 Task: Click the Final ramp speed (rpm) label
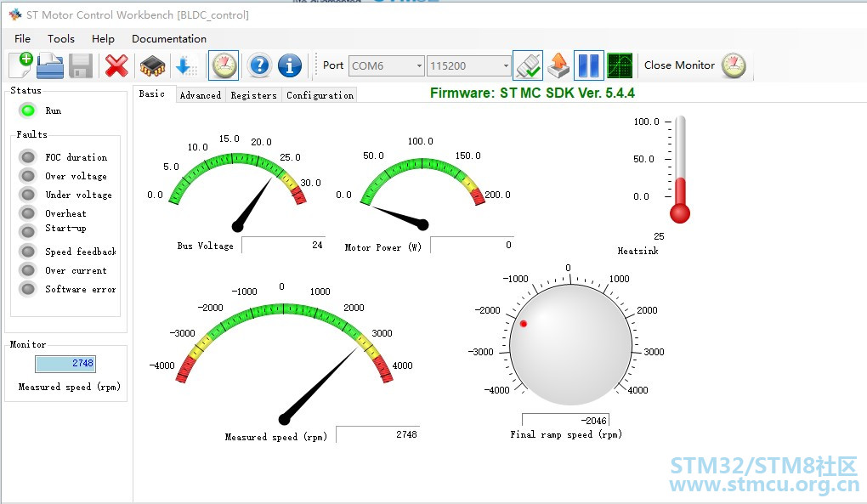click(566, 434)
